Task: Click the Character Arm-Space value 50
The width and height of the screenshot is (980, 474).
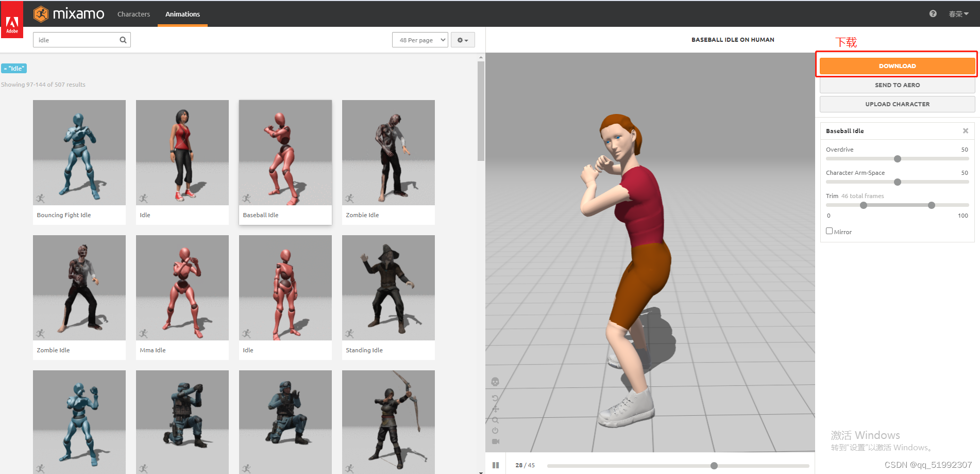Action: (965, 173)
